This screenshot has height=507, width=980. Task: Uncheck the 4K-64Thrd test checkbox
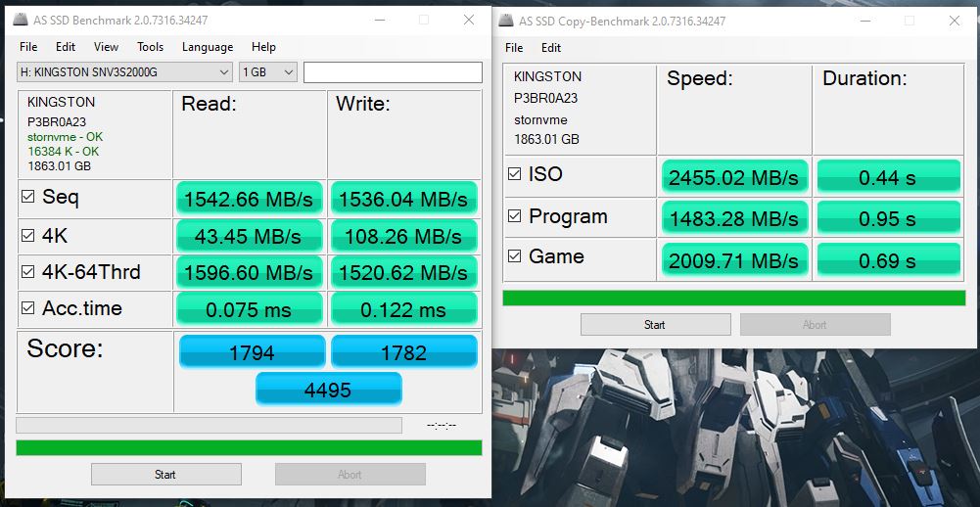click(x=28, y=272)
